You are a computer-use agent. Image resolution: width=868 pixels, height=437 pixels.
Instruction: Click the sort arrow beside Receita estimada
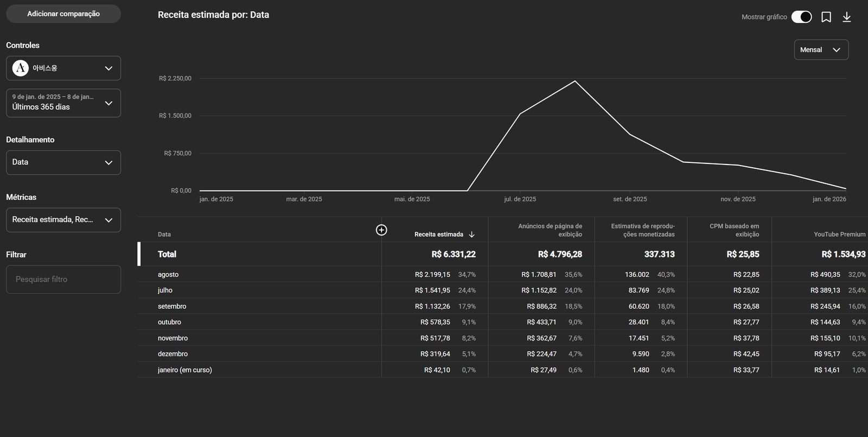point(471,235)
